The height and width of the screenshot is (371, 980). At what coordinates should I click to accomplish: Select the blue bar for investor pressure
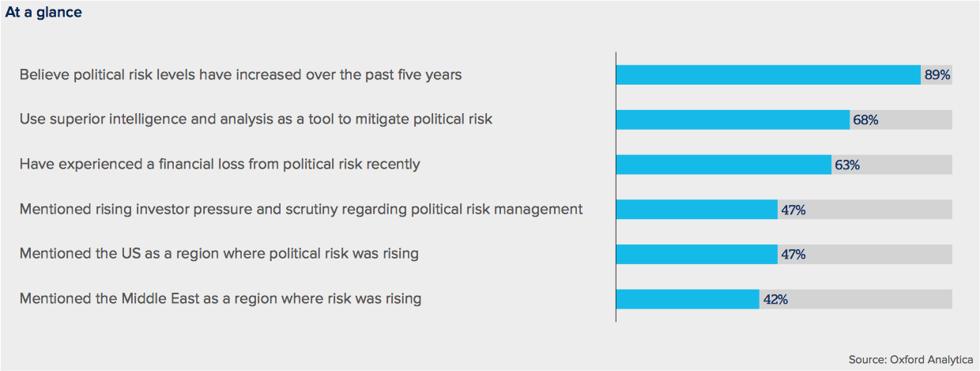point(696,210)
